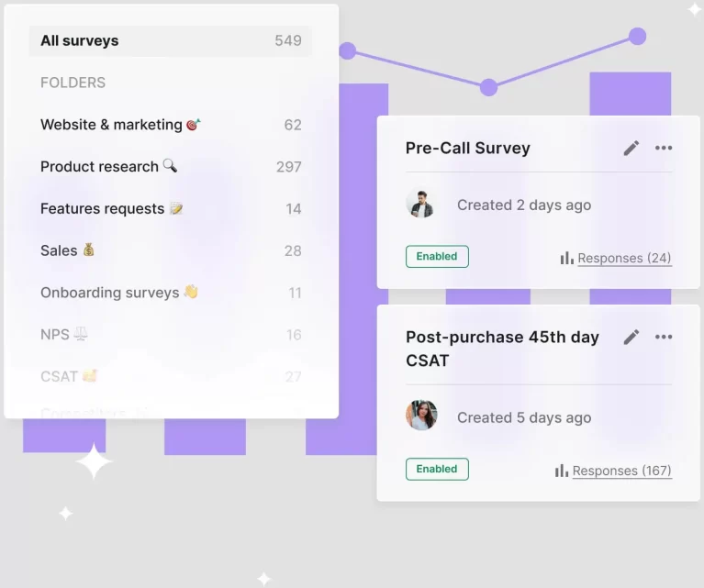The width and height of the screenshot is (704, 588).
Task: Click the creator avatar on Pre-Call Survey
Action: [420, 204]
